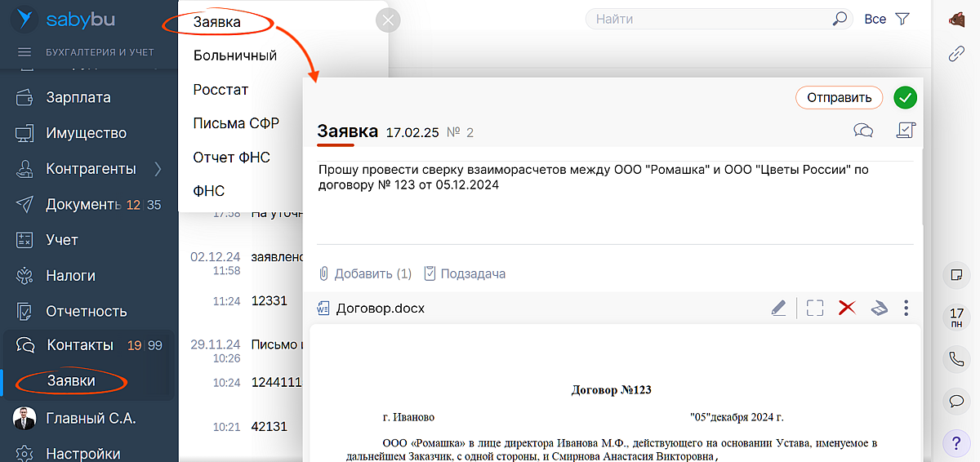
Task: Close the popup menu with X
Action: coord(388,21)
